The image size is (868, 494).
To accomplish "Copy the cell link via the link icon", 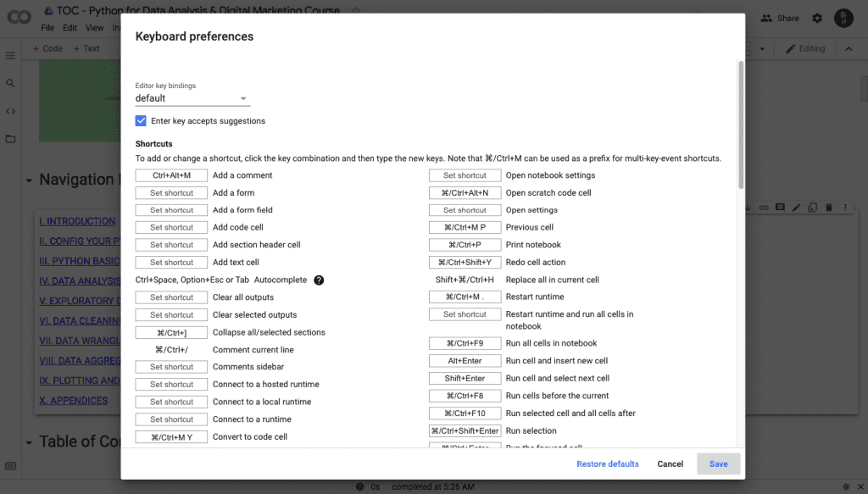I will 764,207.
